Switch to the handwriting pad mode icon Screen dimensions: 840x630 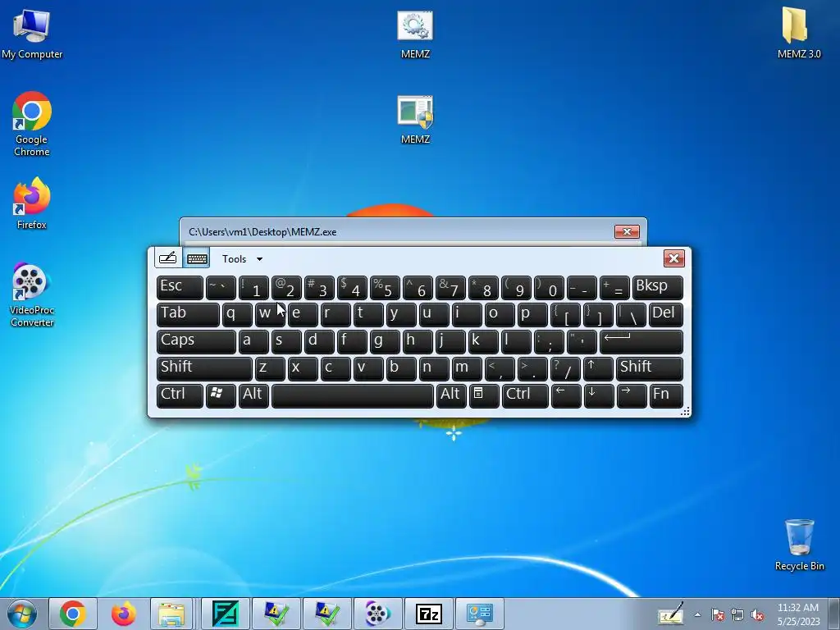(x=167, y=258)
